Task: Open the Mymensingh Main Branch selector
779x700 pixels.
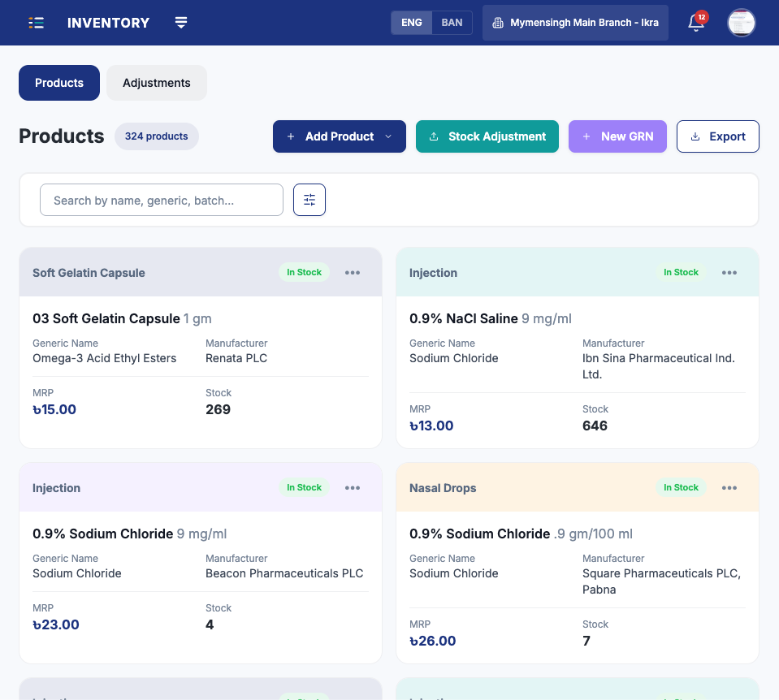Action: click(x=575, y=23)
